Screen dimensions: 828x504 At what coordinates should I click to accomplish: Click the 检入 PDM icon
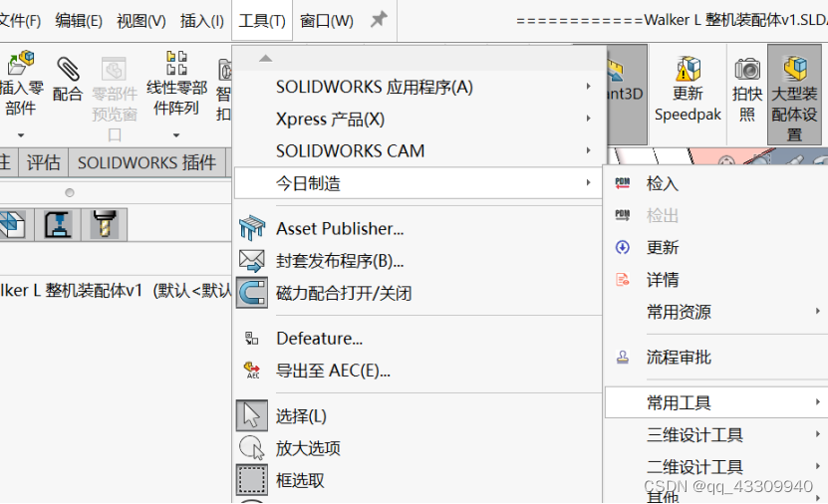point(623,183)
